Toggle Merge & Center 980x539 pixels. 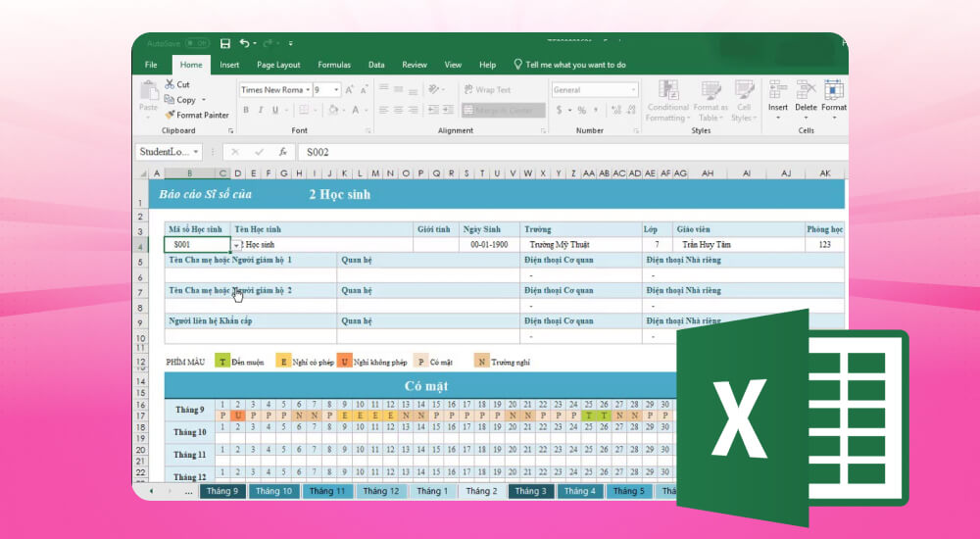(503, 110)
